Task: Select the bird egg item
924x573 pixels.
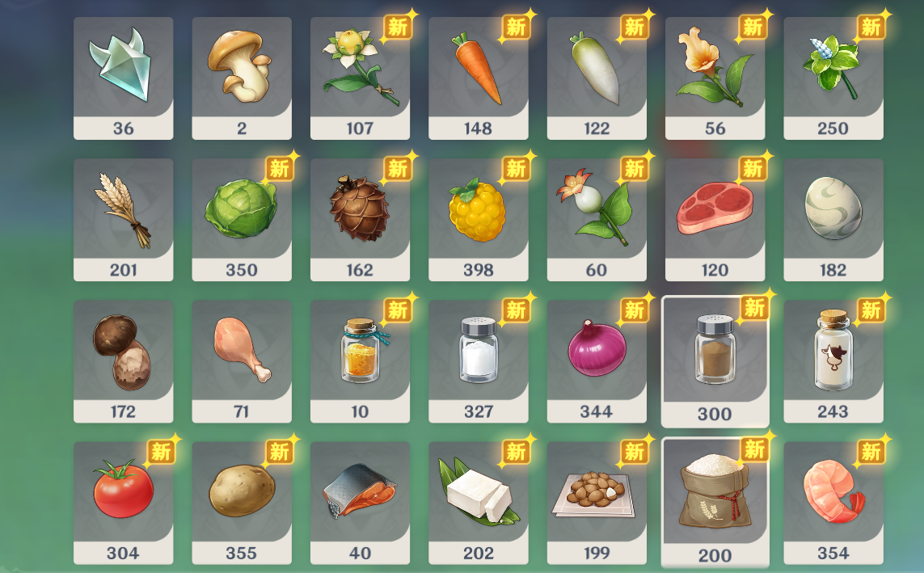Action: click(833, 220)
